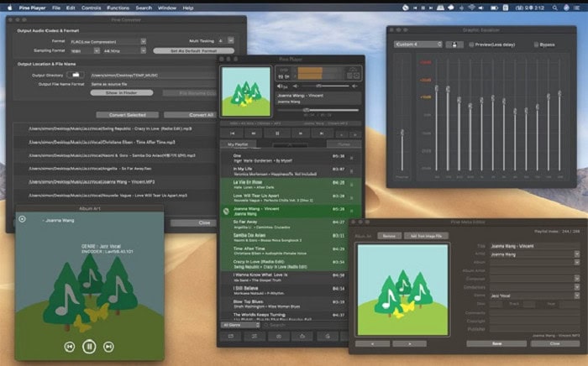Click the small down-arrow button beside transport controls
The height and width of the screenshot is (366, 588).
point(341,134)
